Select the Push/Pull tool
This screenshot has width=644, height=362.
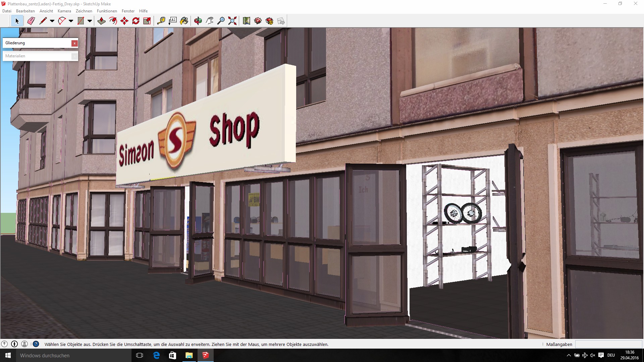[x=101, y=21]
